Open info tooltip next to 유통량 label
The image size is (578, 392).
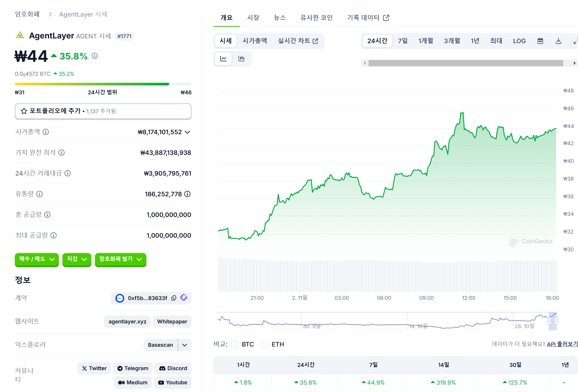pyautogui.click(x=39, y=194)
